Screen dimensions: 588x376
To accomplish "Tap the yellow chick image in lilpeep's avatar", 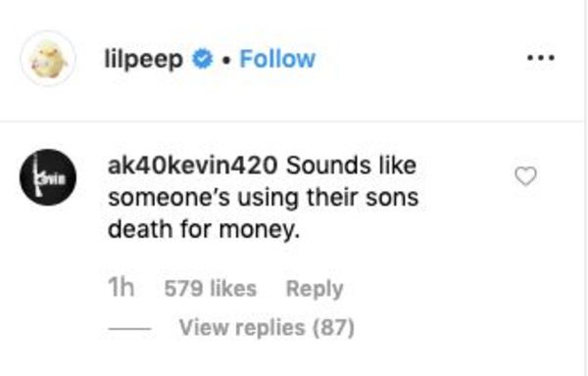I will (x=49, y=60).
